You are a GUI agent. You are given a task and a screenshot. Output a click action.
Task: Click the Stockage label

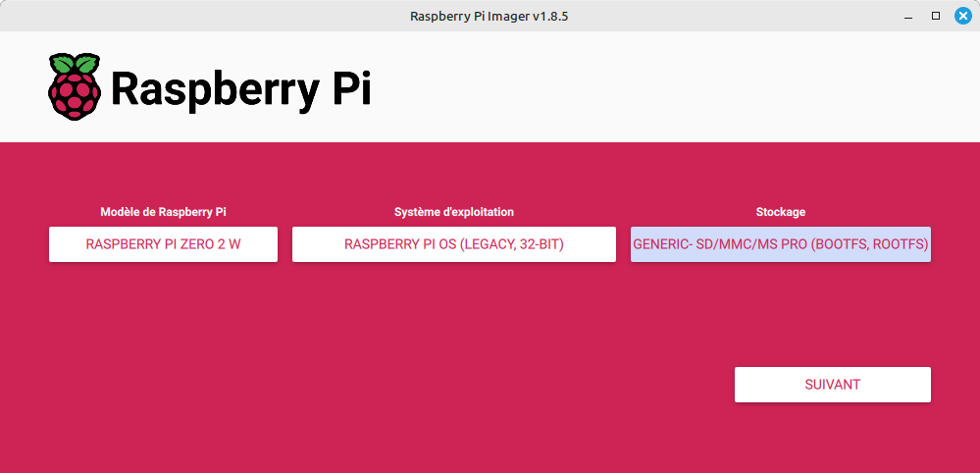pyautogui.click(x=781, y=212)
